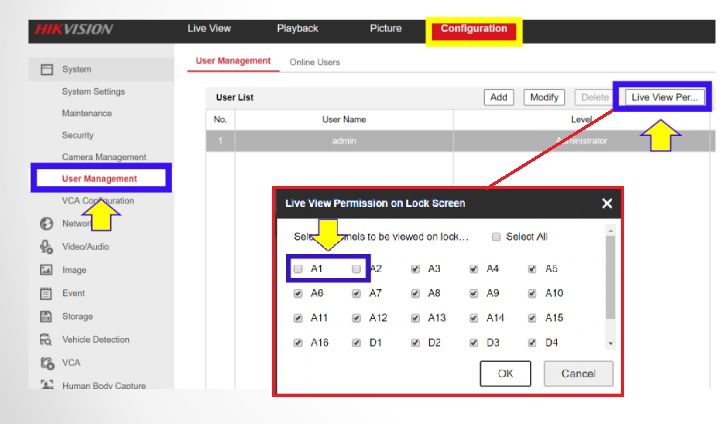The image size is (728, 424).
Task: Click Cancel in the permission dialog
Action: [x=578, y=374]
